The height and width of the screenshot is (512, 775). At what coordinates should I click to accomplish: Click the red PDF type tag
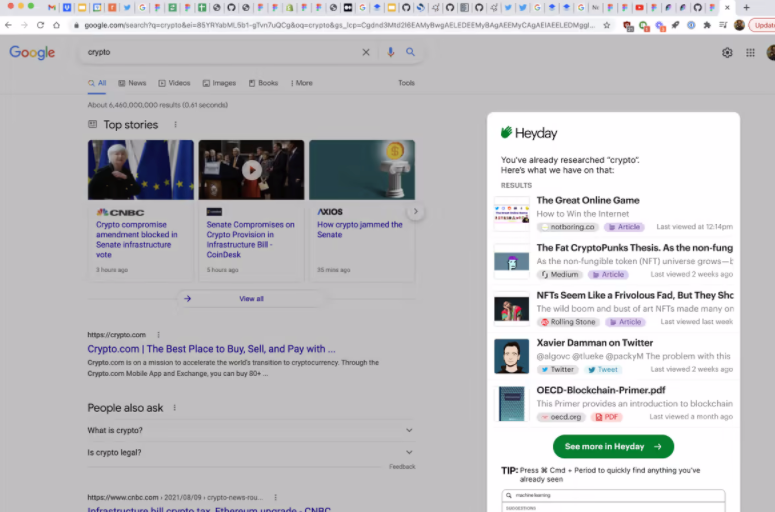click(x=607, y=417)
